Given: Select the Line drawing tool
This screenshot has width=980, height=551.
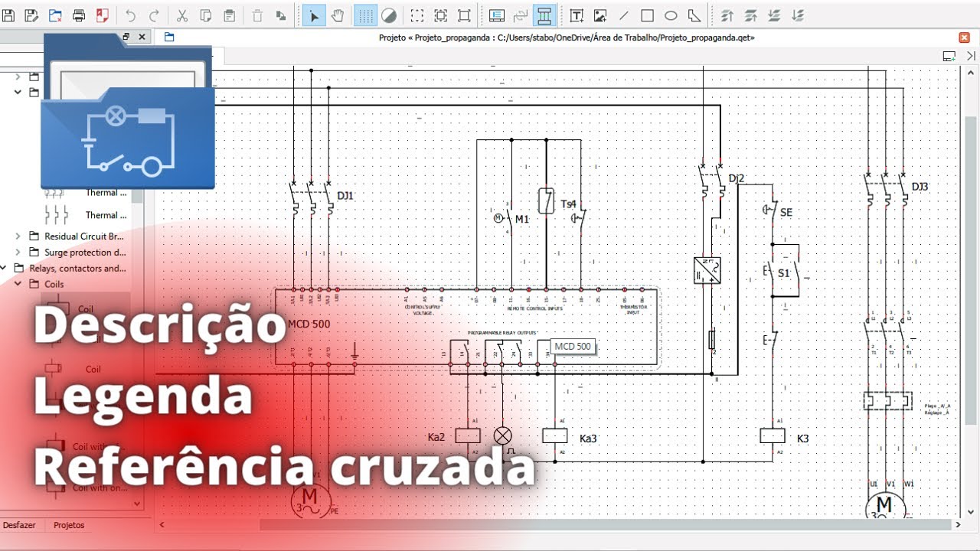Looking at the screenshot, I should tap(624, 15).
